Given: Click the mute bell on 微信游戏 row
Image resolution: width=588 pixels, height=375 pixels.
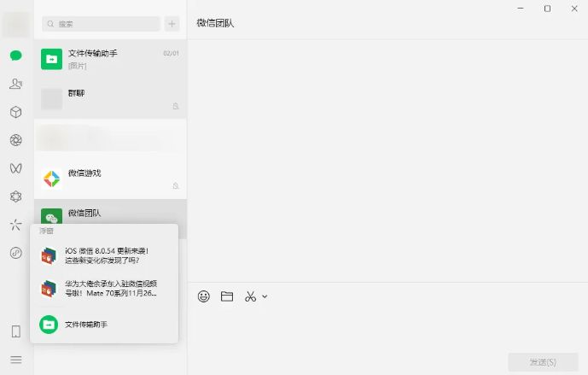Looking at the screenshot, I should click(x=176, y=186).
